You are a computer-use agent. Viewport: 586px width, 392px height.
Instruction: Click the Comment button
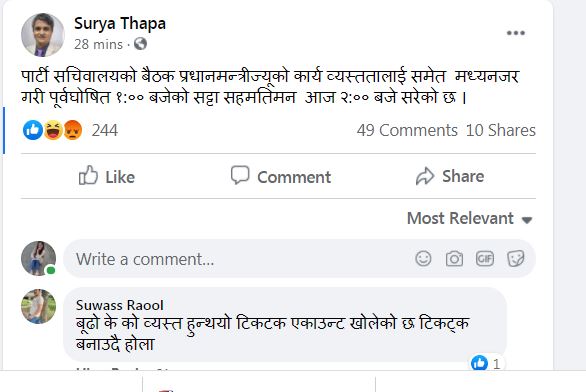(x=281, y=176)
